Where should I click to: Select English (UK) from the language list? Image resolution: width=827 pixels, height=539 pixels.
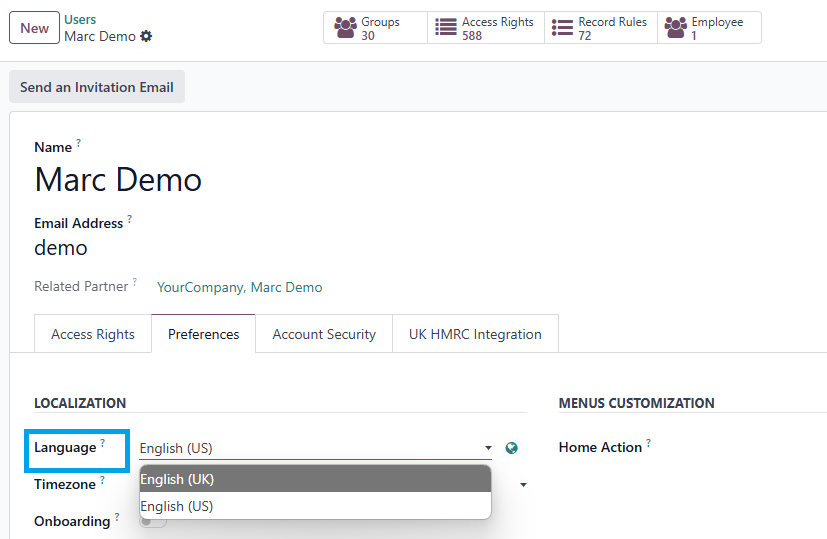[315, 479]
